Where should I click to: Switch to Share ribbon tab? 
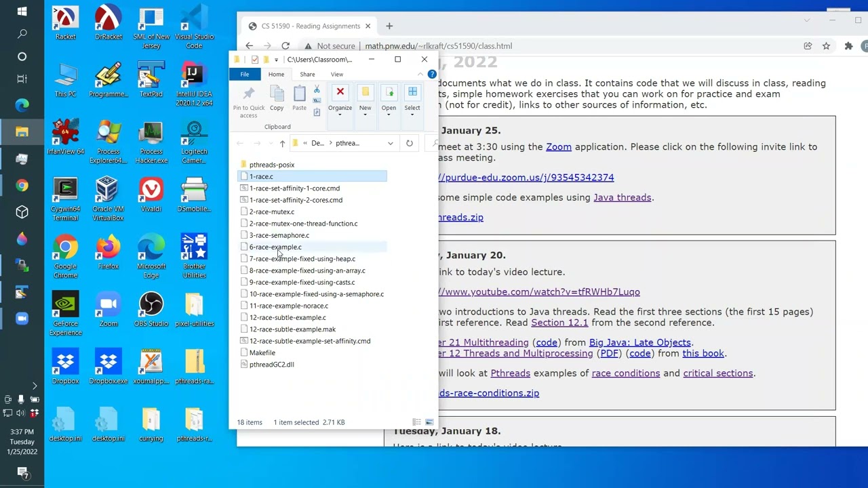(x=307, y=75)
